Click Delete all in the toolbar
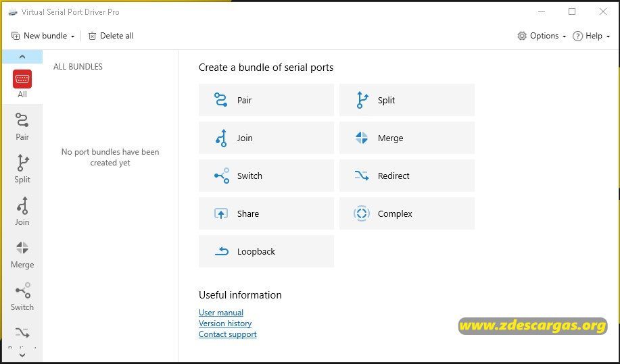620x364 pixels. [111, 36]
